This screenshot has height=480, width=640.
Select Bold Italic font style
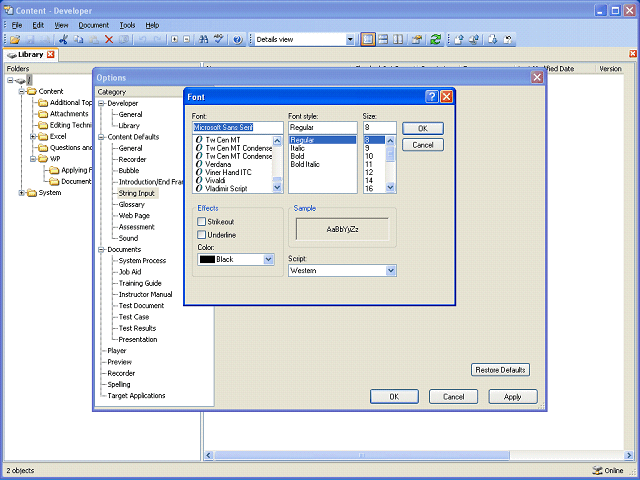pyautogui.click(x=305, y=164)
